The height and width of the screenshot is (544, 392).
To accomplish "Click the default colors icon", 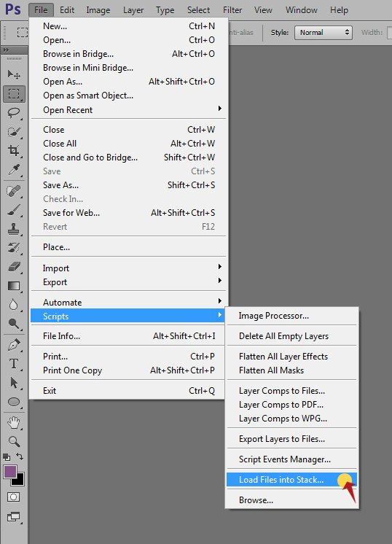I will click(x=7, y=457).
